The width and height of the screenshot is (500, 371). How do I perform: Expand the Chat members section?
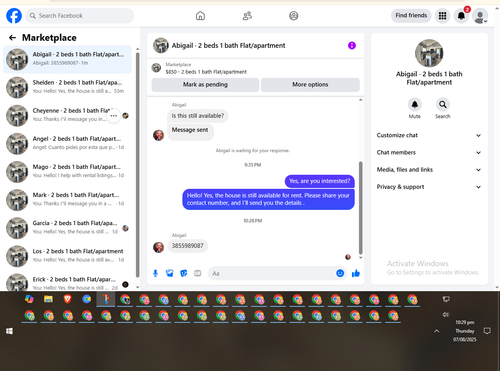point(429,152)
